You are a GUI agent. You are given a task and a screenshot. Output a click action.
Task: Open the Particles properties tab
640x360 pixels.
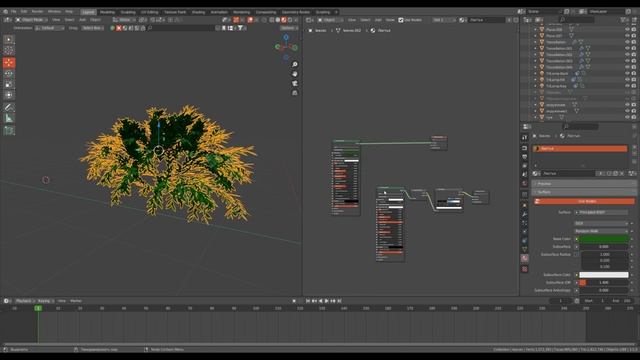click(x=525, y=223)
